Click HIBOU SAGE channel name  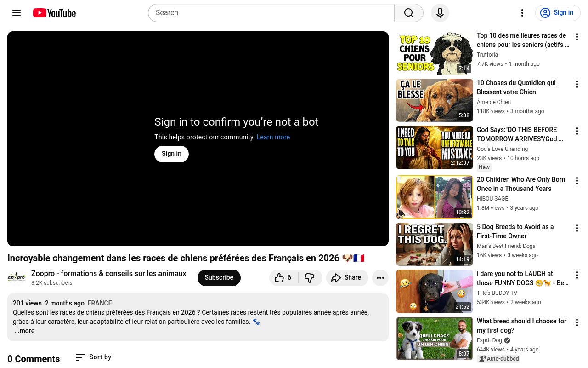click(492, 199)
